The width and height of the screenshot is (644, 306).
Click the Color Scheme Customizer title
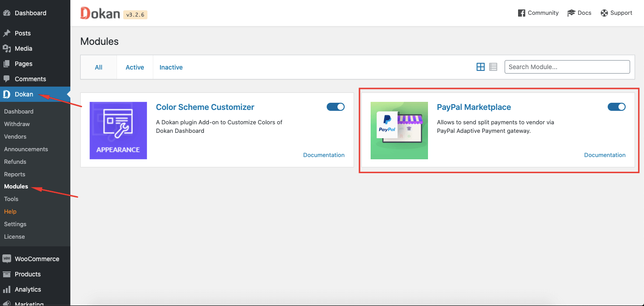[205, 107]
